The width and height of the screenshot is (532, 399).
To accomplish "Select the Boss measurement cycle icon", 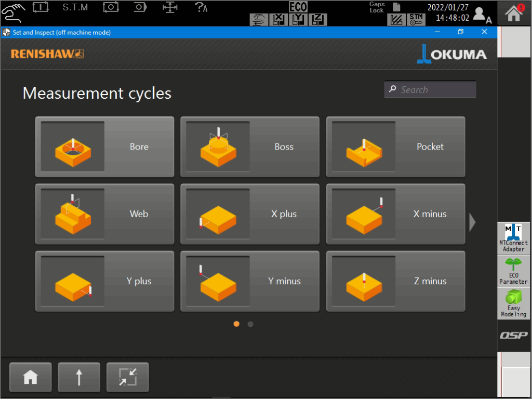I will pyautogui.click(x=218, y=147).
